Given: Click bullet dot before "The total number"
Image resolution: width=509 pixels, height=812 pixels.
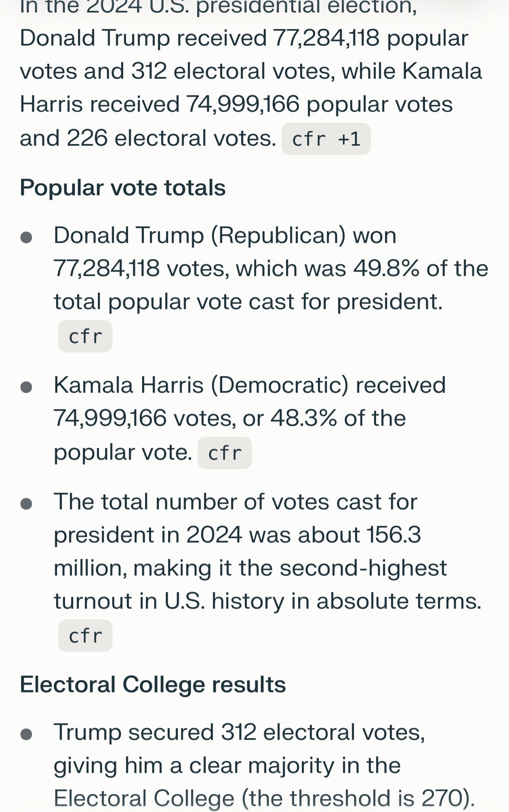Looking at the screenshot, I should click(x=26, y=503).
